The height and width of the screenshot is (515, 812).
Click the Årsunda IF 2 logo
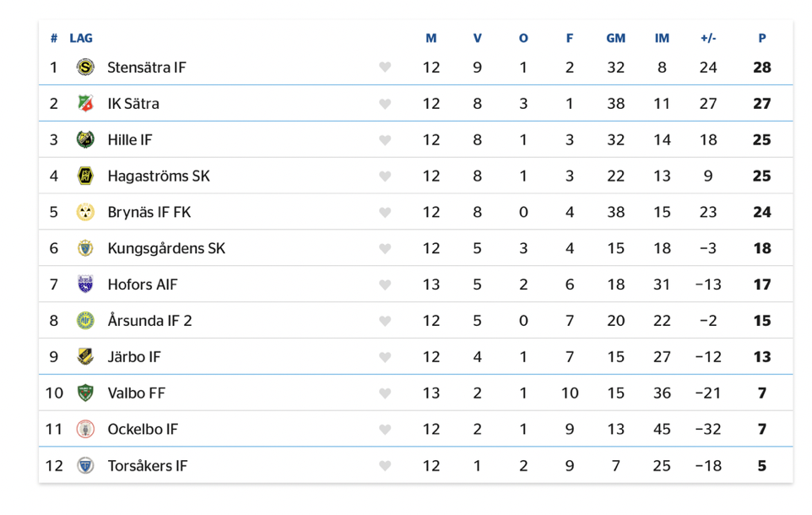tap(85, 321)
